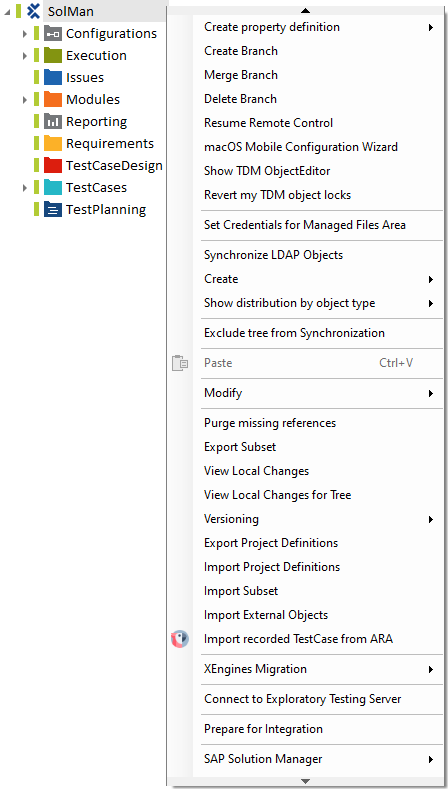Expand the TestCases tree node
Viewport: 448px width, 789px height.
[x=25, y=188]
